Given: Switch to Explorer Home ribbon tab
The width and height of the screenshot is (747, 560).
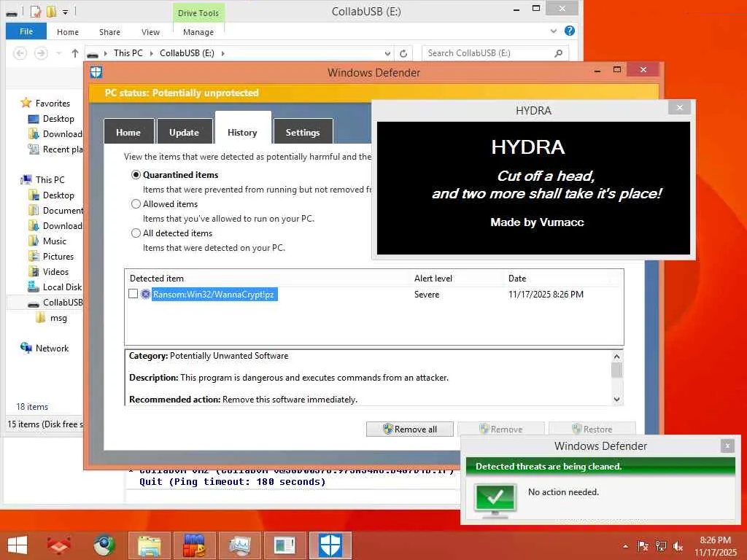Looking at the screenshot, I should (68, 32).
